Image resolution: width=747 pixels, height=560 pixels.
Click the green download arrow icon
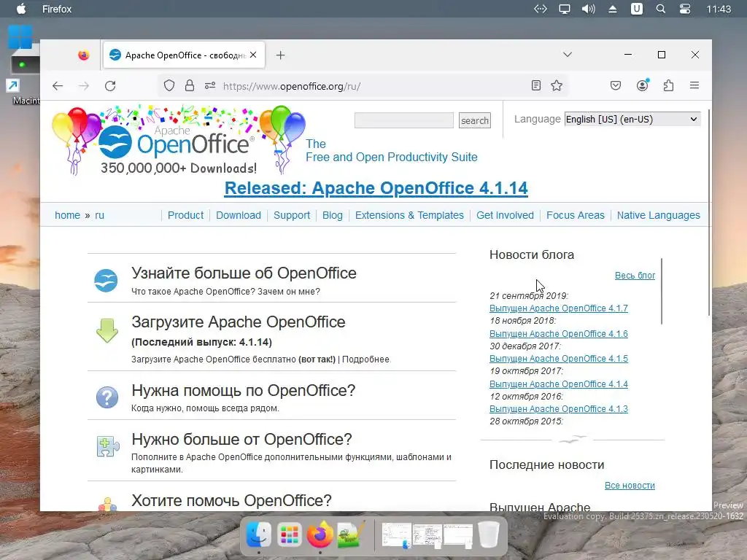[107, 330]
